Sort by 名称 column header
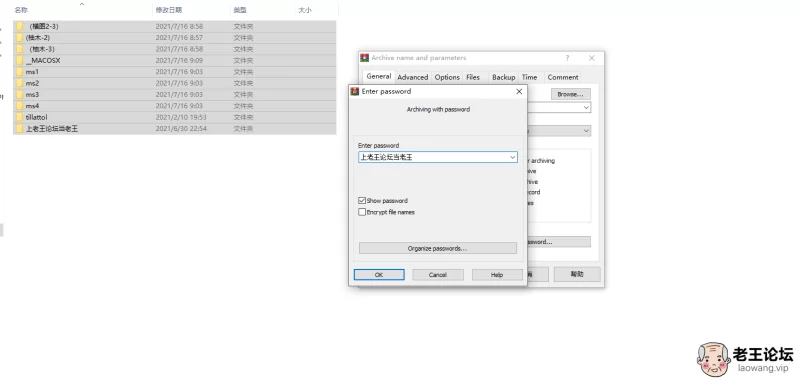This screenshot has width=800, height=388. 21,10
